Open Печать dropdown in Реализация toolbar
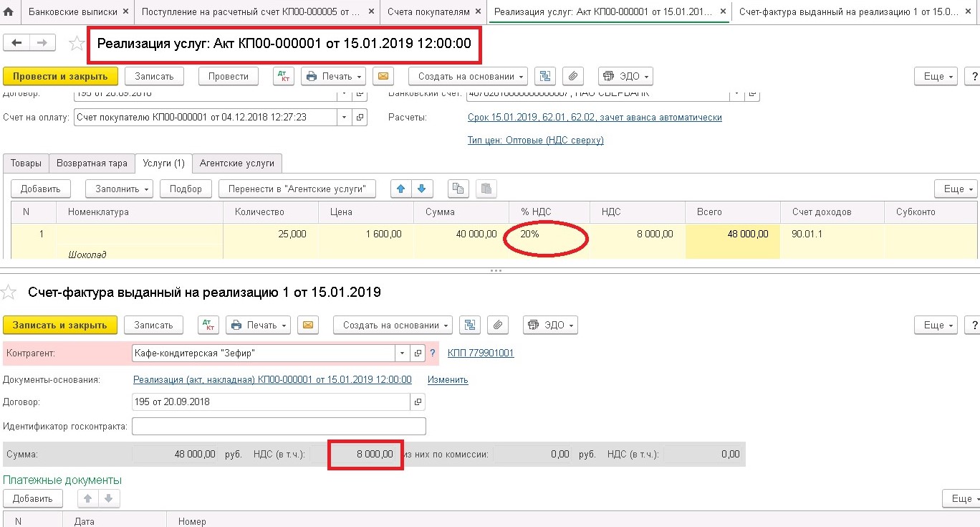 pos(334,77)
